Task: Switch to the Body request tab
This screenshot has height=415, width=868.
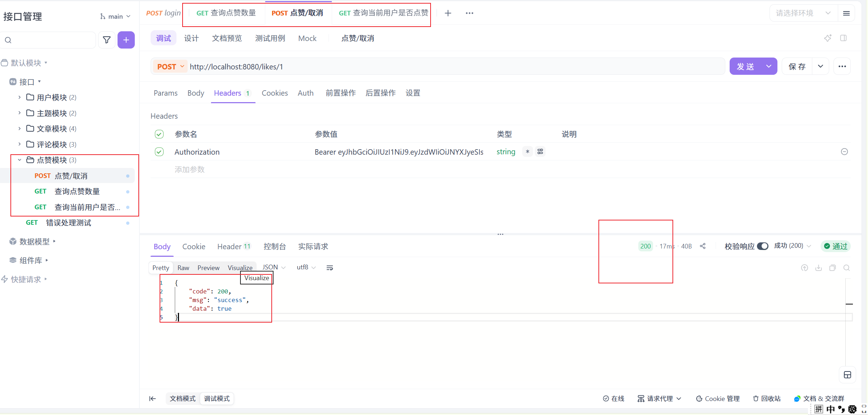Action: tap(196, 93)
